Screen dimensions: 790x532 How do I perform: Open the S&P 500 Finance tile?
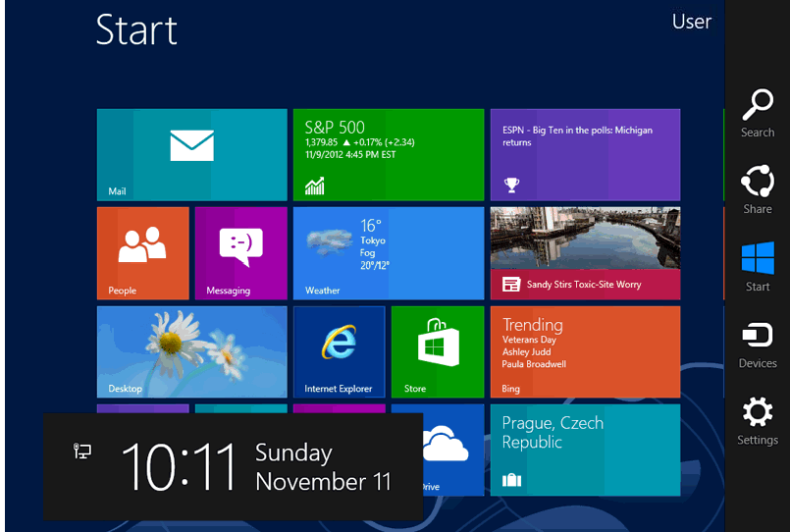click(389, 155)
